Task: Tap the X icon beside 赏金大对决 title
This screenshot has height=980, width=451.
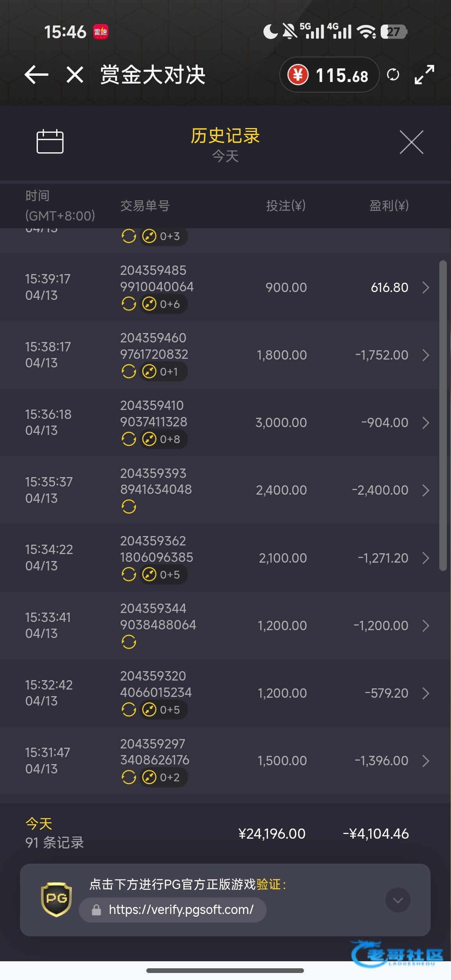Action: 75,75
